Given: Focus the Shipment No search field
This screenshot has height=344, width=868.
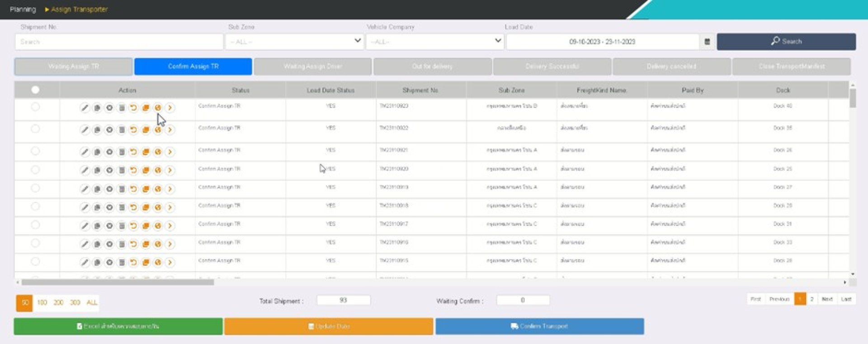Looking at the screenshot, I should pyautogui.click(x=119, y=42).
